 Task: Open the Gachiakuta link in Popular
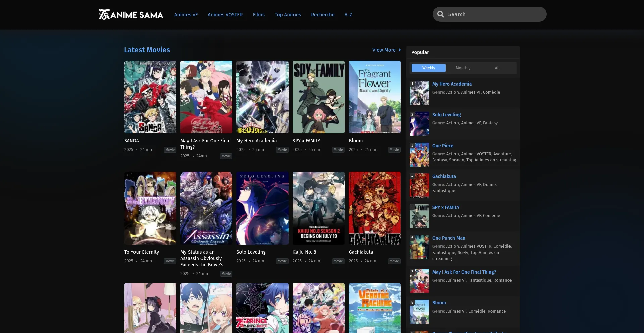(x=444, y=176)
